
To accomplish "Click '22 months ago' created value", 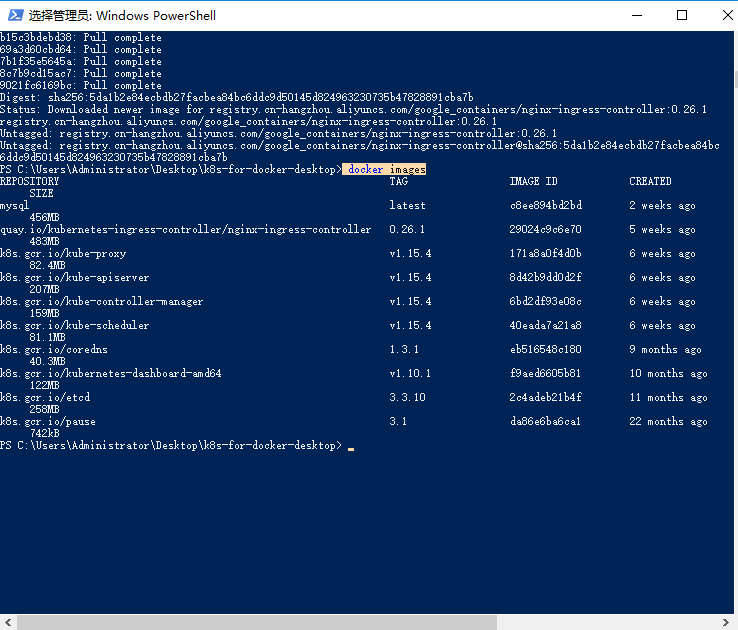I will click(x=668, y=422).
